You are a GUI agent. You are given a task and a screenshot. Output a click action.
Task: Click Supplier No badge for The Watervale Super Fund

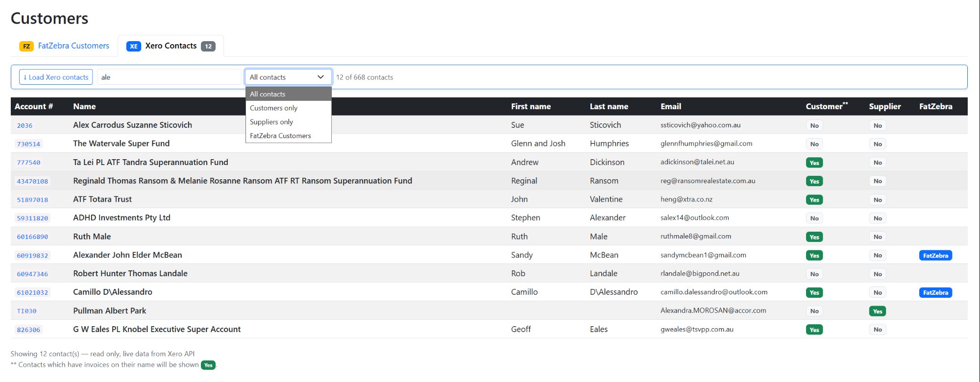pyautogui.click(x=877, y=144)
